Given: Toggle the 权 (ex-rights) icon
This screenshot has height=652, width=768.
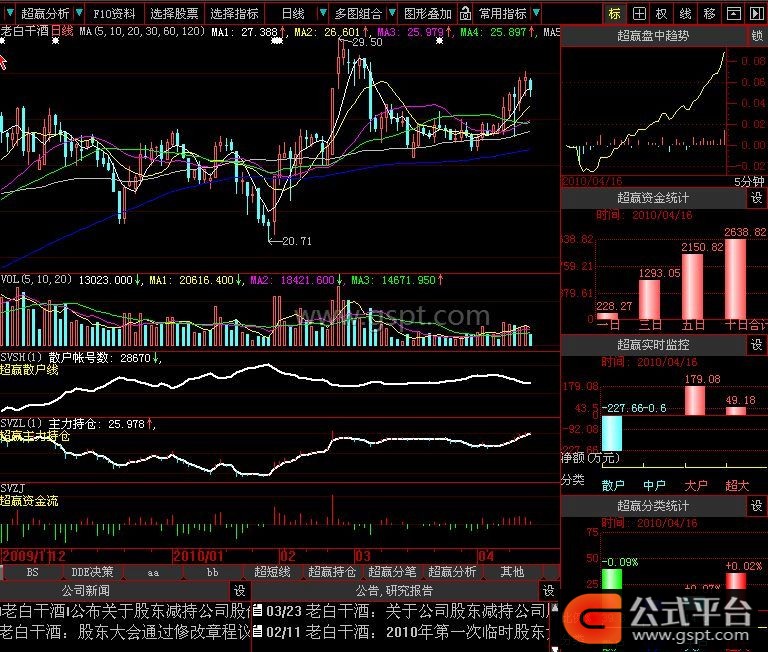Looking at the screenshot, I should point(662,13).
